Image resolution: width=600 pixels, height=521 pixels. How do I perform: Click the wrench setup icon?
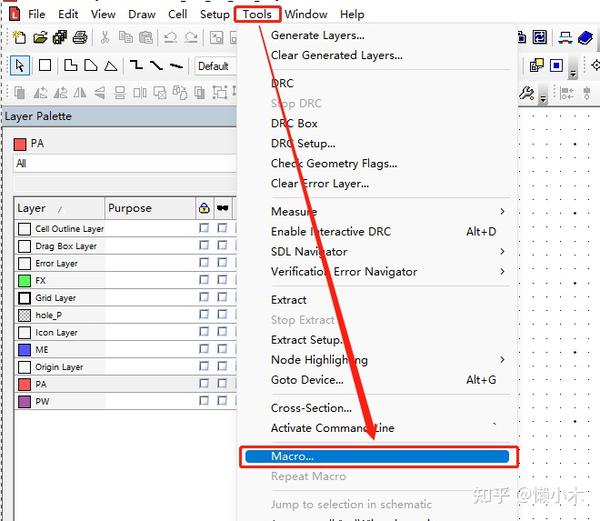click(526, 93)
